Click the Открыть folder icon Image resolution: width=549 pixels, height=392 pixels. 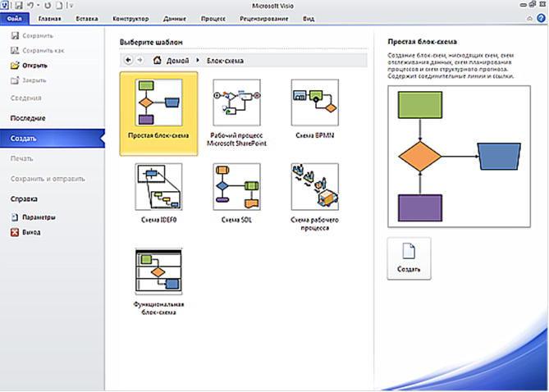click(x=15, y=66)
